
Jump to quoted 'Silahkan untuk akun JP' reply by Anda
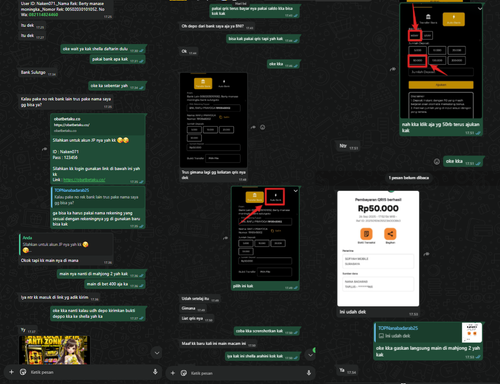click(66, 244)
